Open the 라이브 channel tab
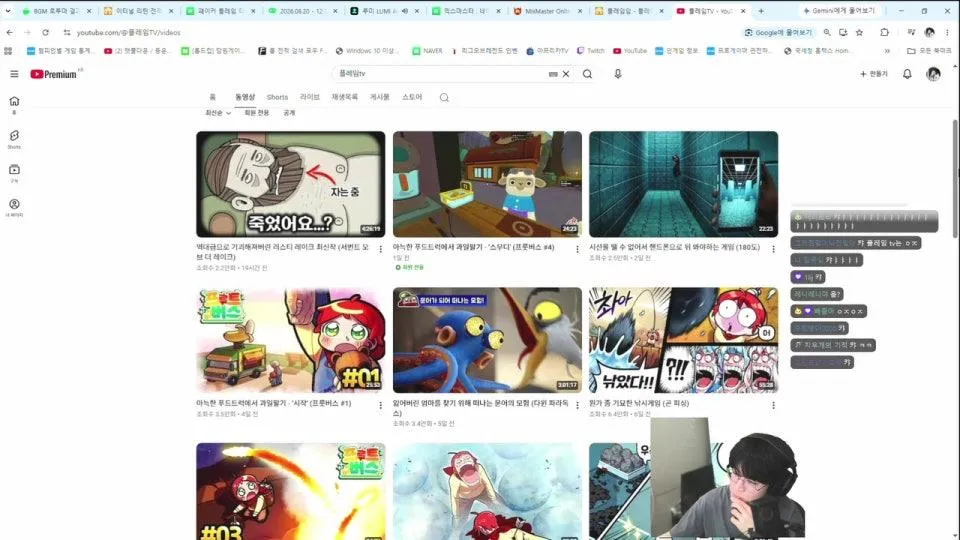960x540 pixels. (310, 97)
